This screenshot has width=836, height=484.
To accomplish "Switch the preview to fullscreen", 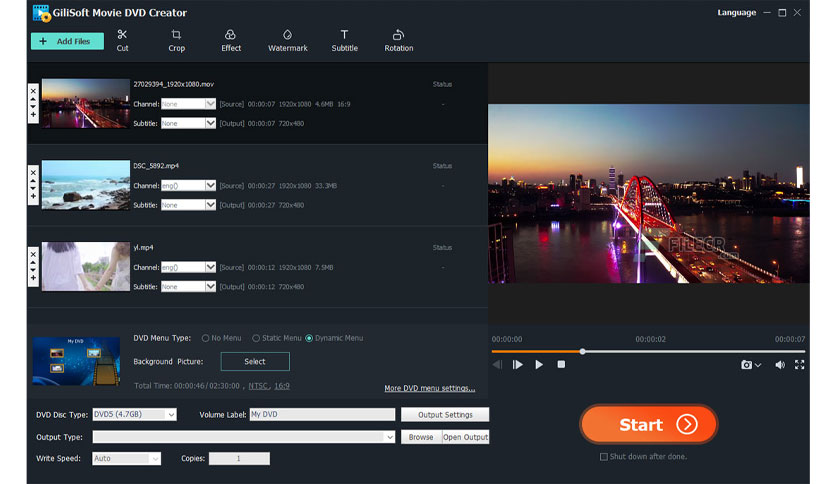I will click(x=799, y=365).
